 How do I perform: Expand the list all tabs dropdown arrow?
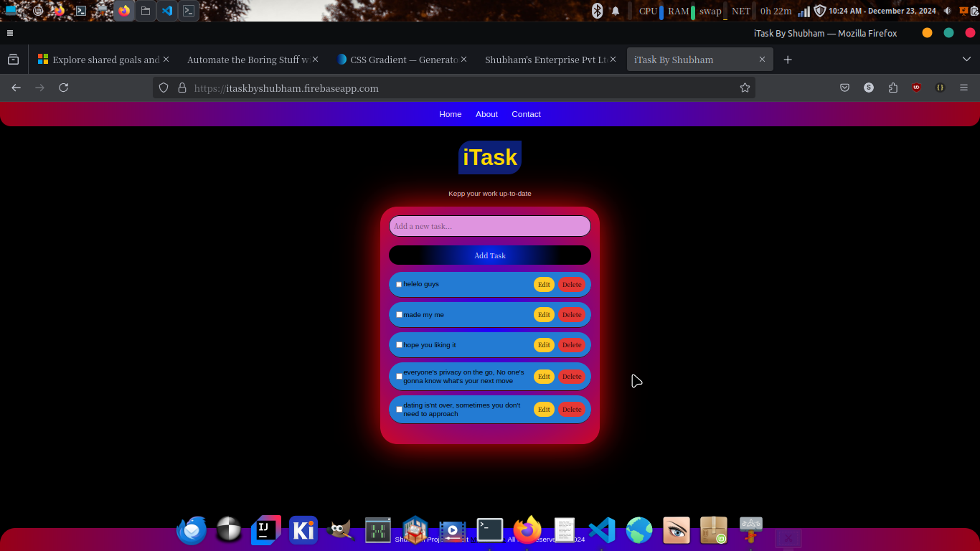[966, 60]
